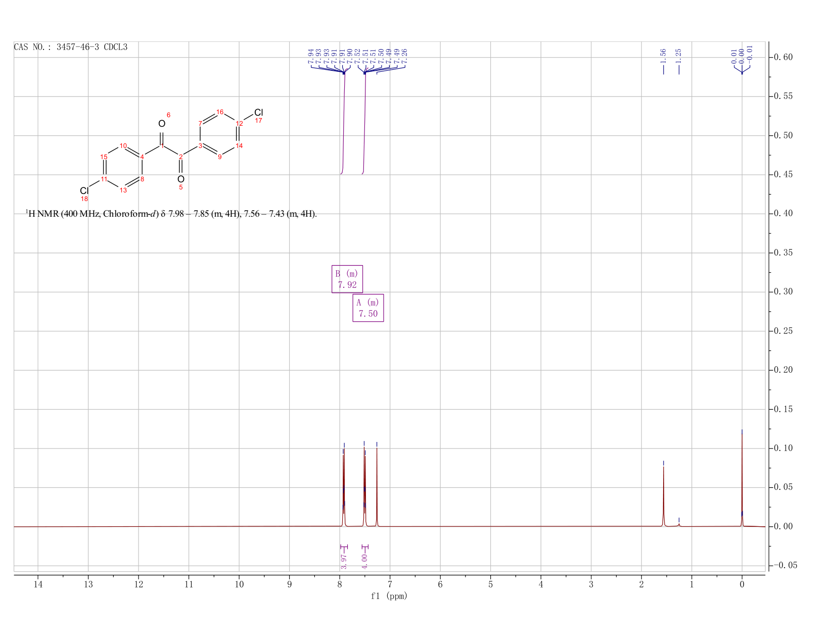Click the oxygen atom numbered 5 in structure
The height and width of the screenshot is (644, 834).
click(x=181, y=179)
